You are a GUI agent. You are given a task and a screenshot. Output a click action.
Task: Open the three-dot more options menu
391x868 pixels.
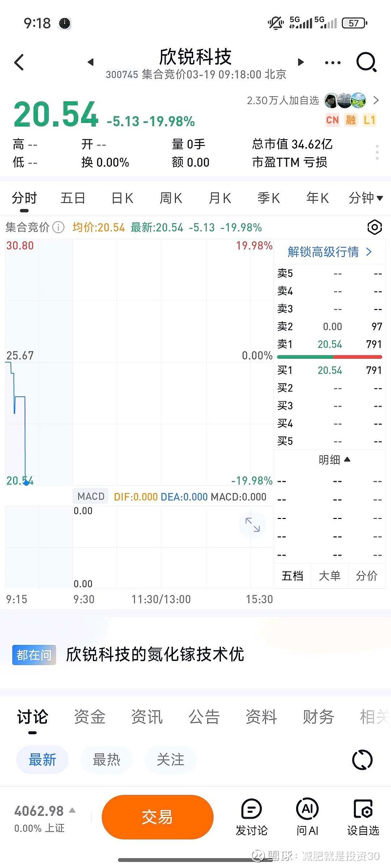pyautogui.click(x=332, y=62)
